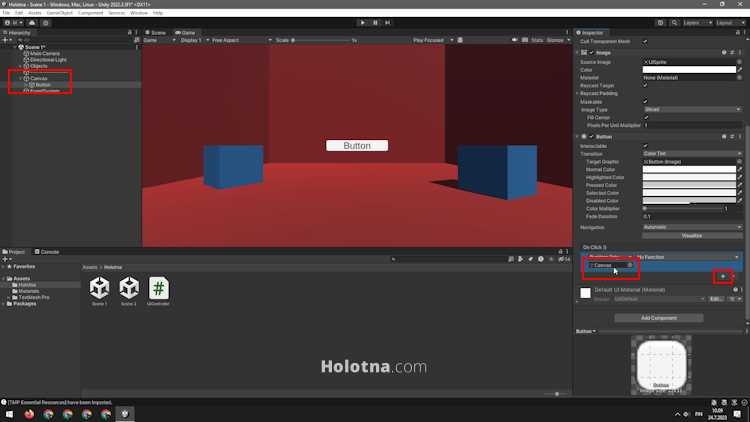750x422 pixels.
Task: Click the add plus button in Hierarchy
Action: click(5, 40)
